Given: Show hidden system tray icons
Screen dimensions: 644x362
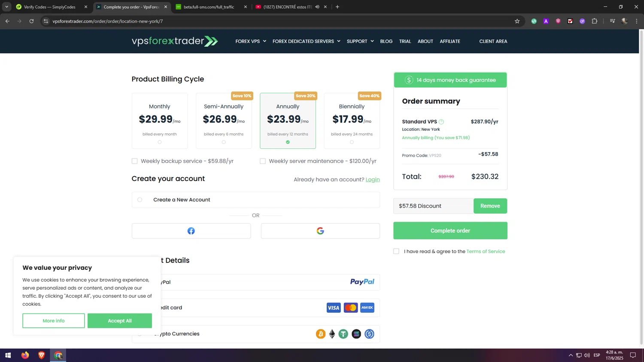Looking at the screenshot, I should [571, 355].
